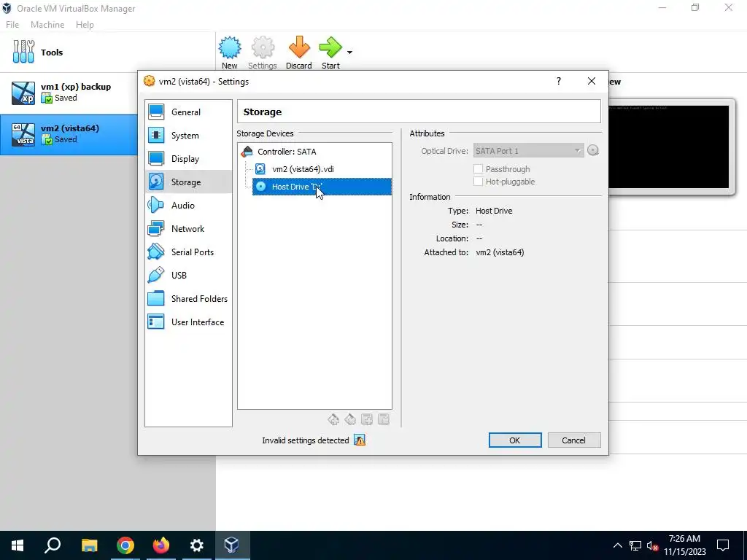Click the green Start arrow icon
747x560 pixels.
click(x=330, y=47)
